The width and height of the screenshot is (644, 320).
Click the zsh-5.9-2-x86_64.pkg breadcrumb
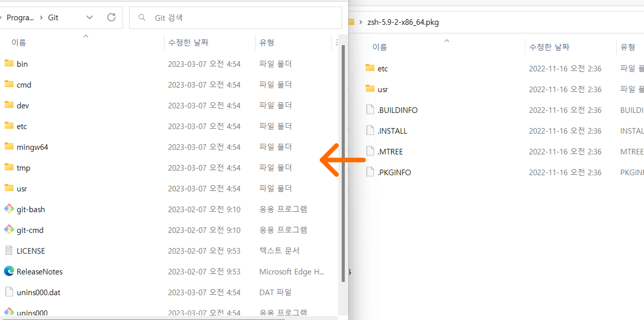403,22
